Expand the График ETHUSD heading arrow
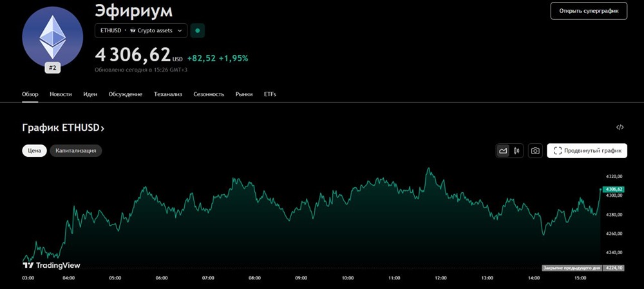This screenshot has height=289, width=644. click(x=102, y=128)
